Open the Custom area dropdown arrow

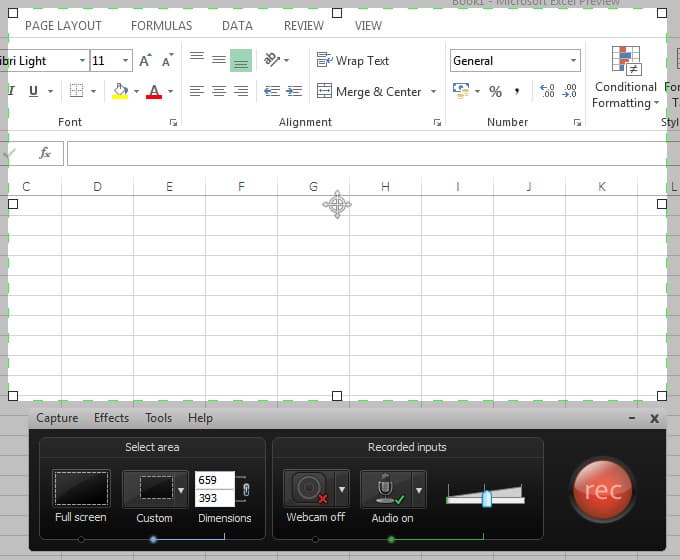pyautogui.click(x=181, y=490)
